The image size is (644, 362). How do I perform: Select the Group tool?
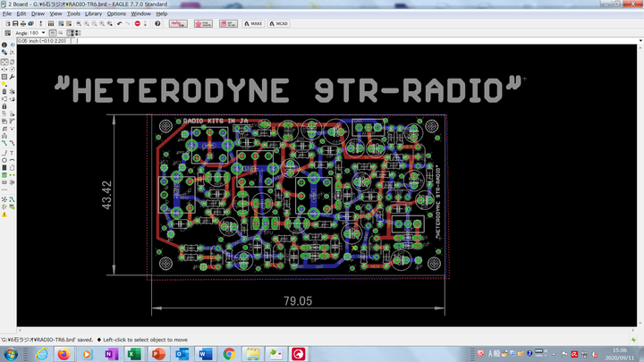click(4, 76)
